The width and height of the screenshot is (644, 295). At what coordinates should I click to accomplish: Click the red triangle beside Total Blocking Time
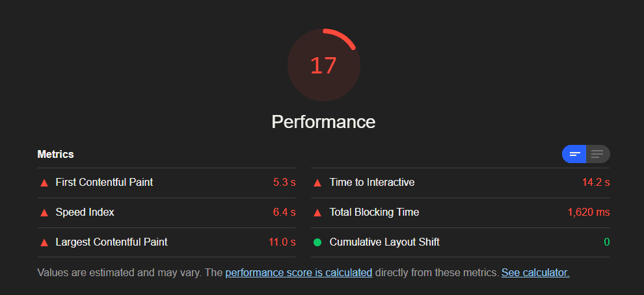point(317,212)
